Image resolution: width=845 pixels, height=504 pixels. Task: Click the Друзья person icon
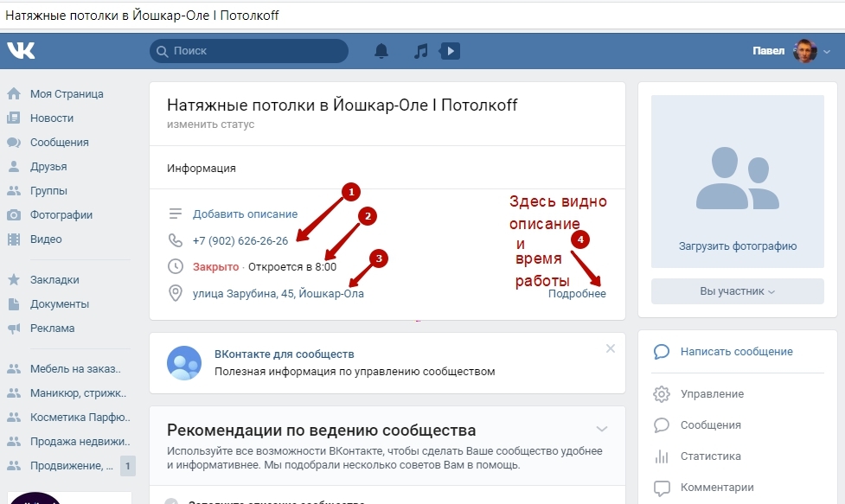click(14, 166)
